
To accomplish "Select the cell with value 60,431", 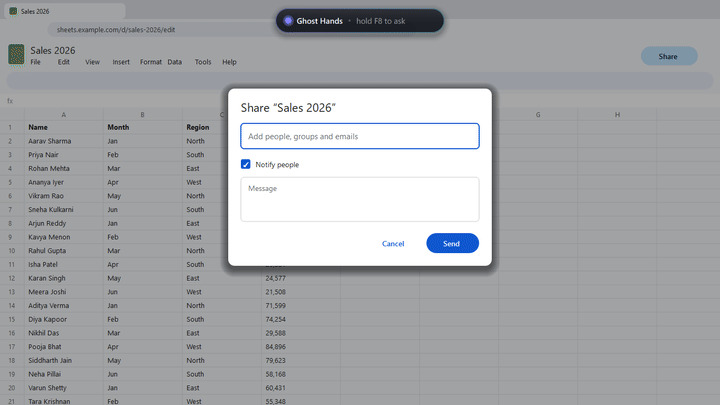I will [x=301, y=388].
